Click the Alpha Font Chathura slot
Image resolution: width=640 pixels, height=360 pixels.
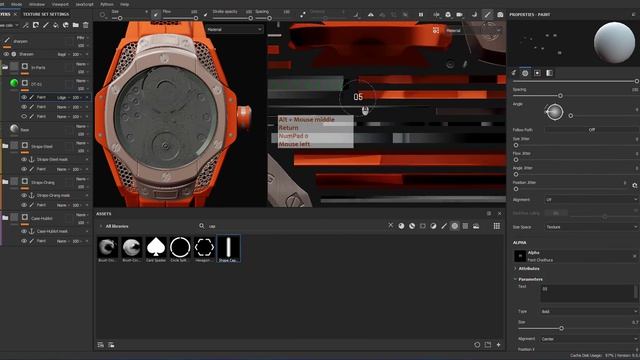(x=575, y=256)
